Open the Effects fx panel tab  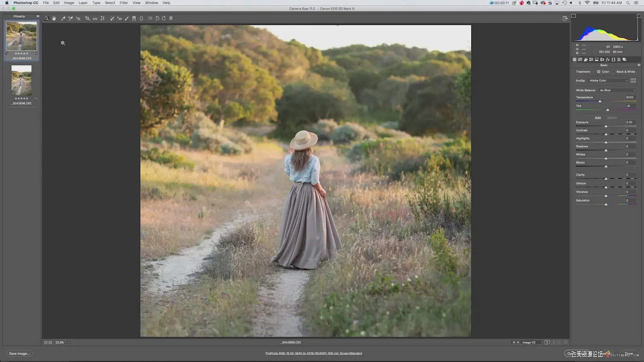click(608, 60)
